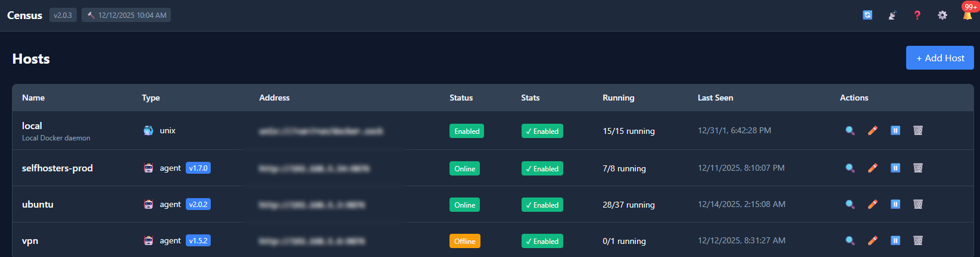Image resolution: width=980 pixels, height=257 pixels.
Task: Open help via the red question mark
Action: 917,15
